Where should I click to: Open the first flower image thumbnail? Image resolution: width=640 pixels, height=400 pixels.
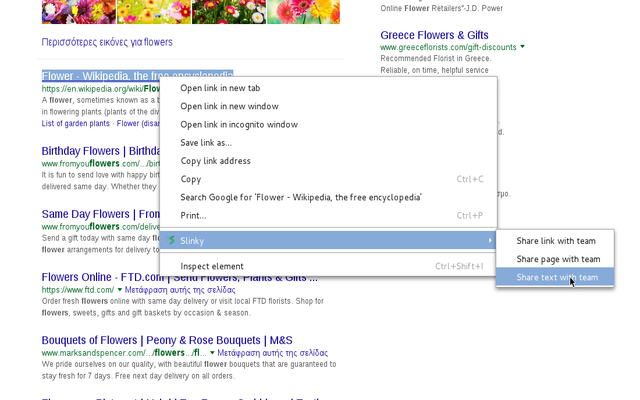(x=79, y=12)
